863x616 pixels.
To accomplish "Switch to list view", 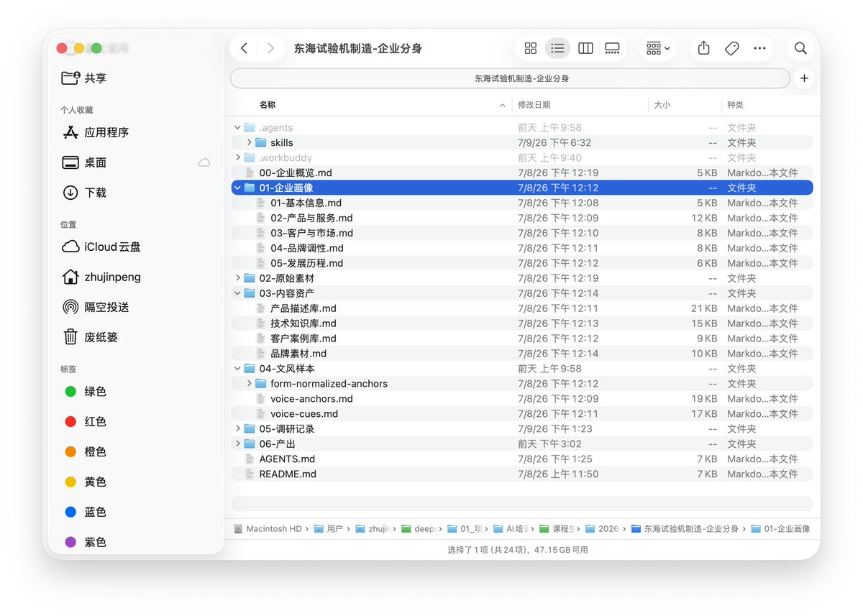I will [557, 48].
